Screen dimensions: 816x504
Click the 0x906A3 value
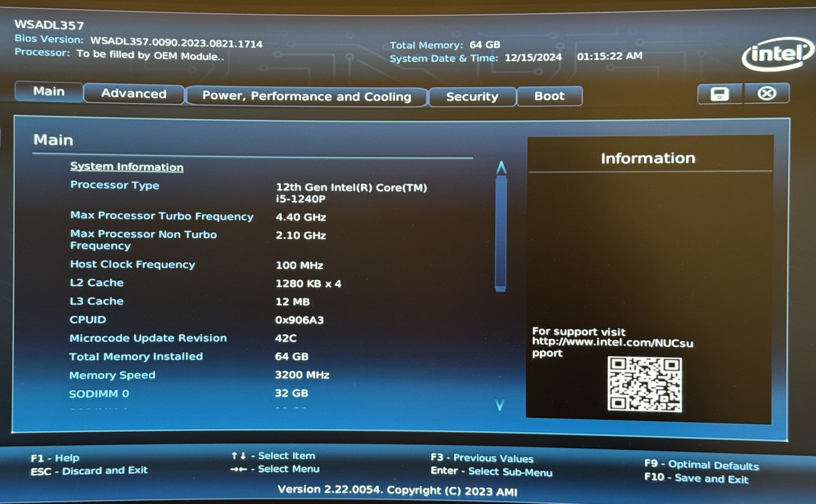[299, 320]
